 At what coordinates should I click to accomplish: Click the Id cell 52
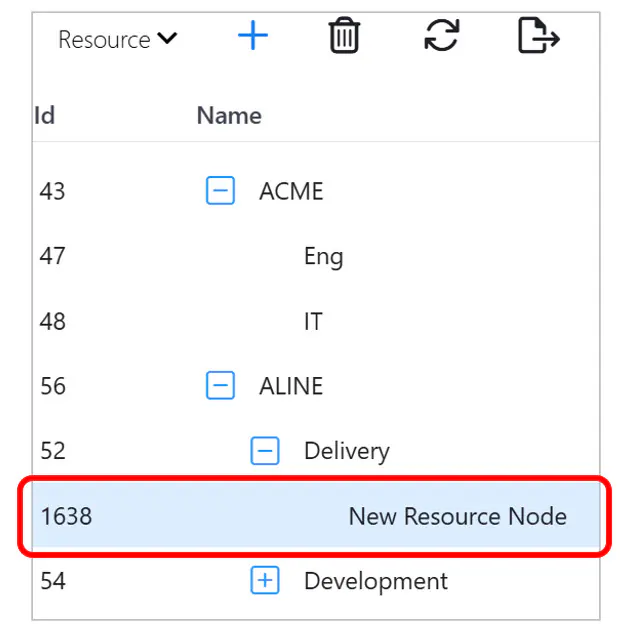tap(53, 451)
